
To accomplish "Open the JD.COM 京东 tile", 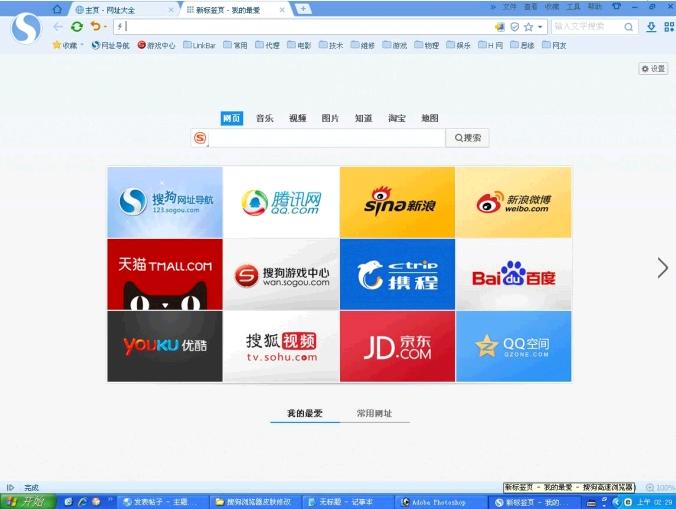I will tap(397, 346).
